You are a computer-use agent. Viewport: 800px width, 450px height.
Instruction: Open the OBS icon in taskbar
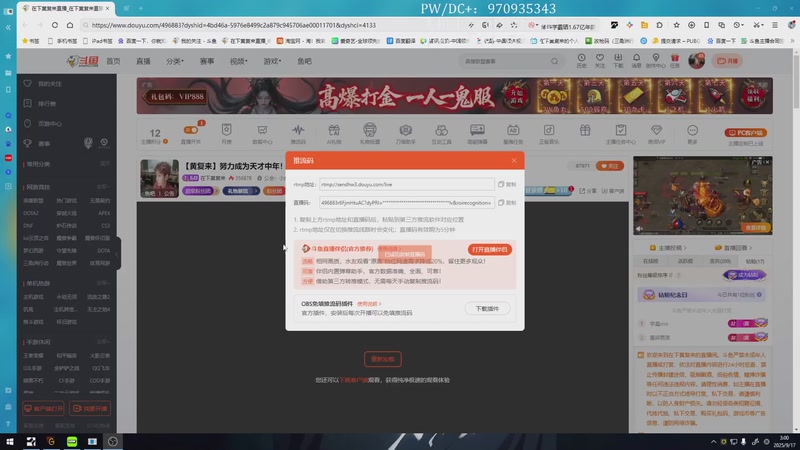113,441
